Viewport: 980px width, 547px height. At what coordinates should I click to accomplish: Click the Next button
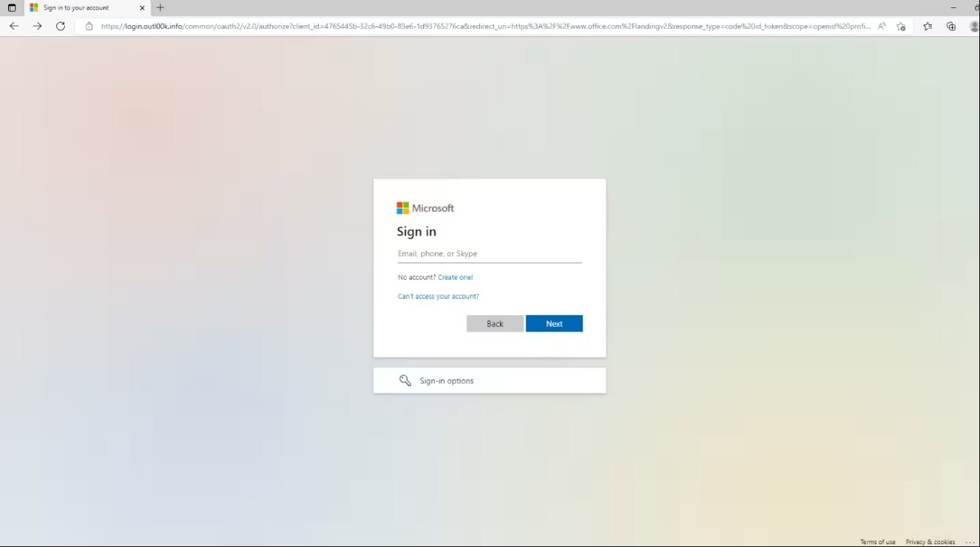click(554, 323)
